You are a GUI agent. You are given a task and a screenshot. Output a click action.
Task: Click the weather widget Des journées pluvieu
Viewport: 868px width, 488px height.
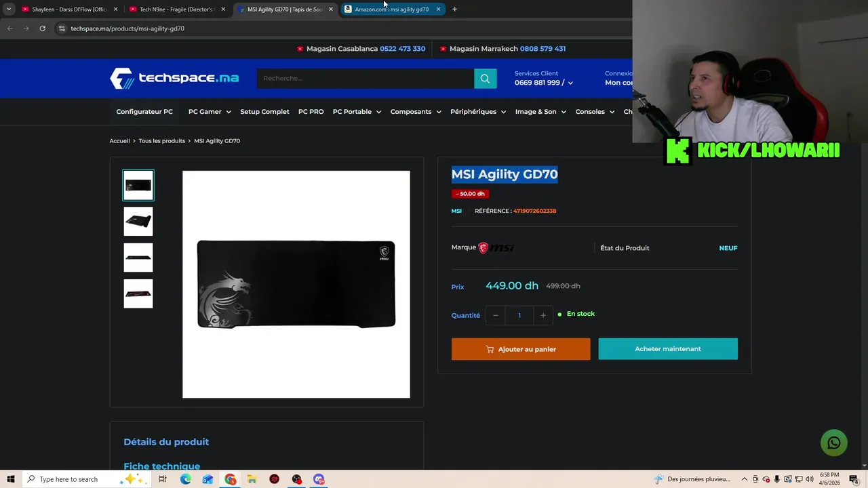[692, 479]
